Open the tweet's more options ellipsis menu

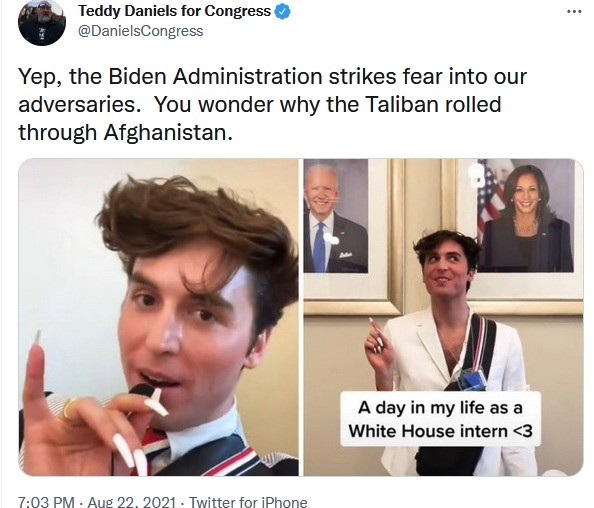[x=574, y=12]
